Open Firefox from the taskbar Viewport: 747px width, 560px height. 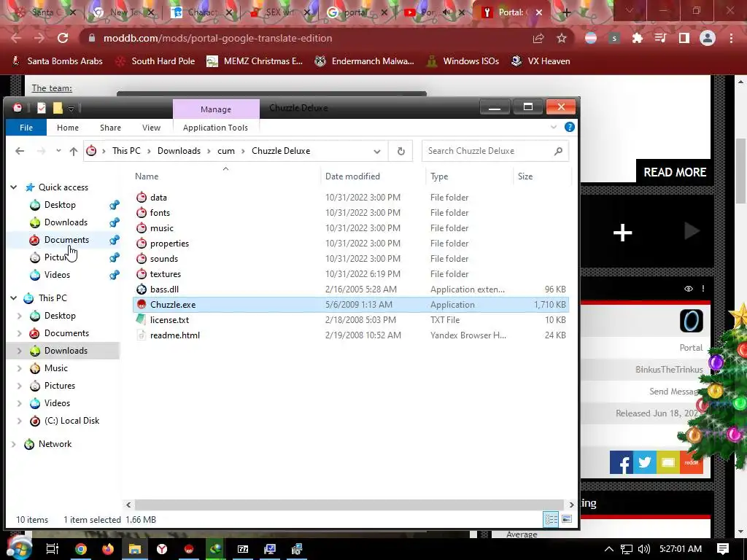pos(108,549)
